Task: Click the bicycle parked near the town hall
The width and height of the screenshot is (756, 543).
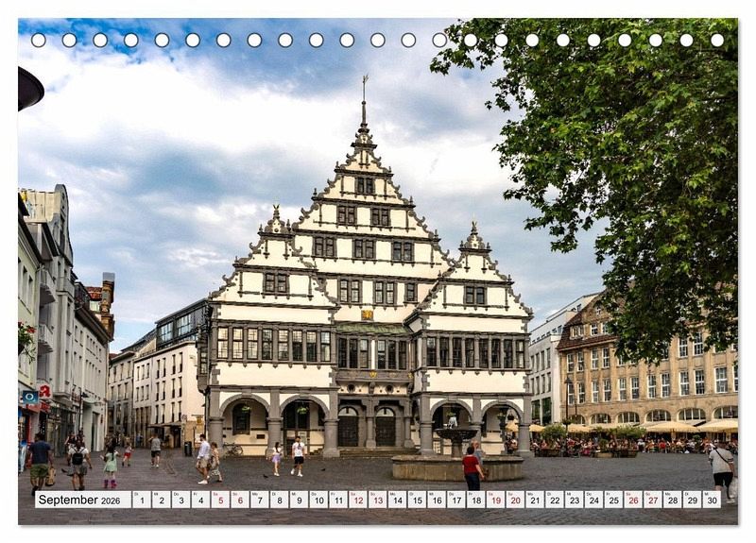Action: [x=232, y=449]
